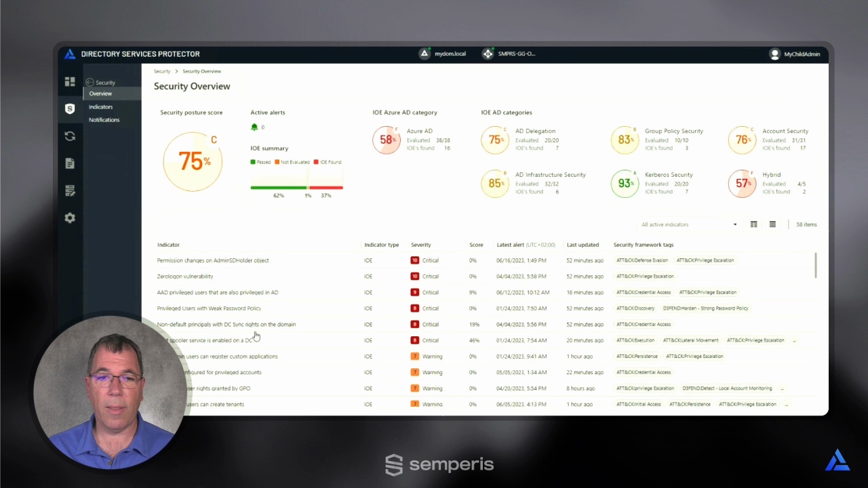Screen dimensions: 868x488
Task: Open the sync arrows icon in sidebar
Action: click(x=70, y=136)
